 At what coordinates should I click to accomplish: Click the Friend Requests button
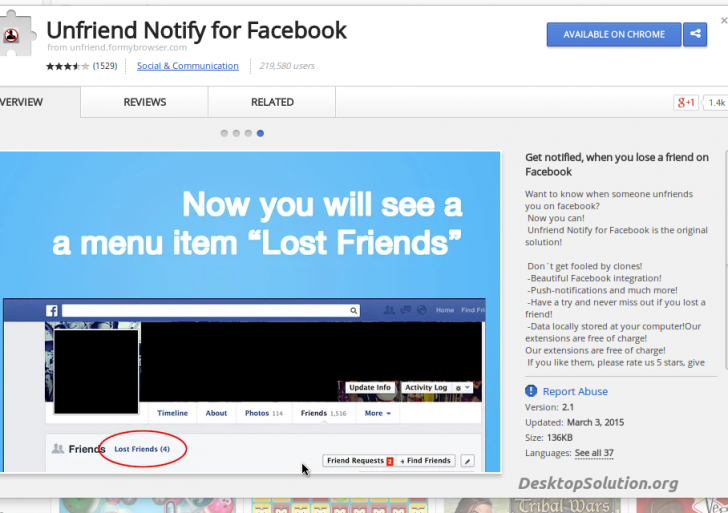(359, 461)
